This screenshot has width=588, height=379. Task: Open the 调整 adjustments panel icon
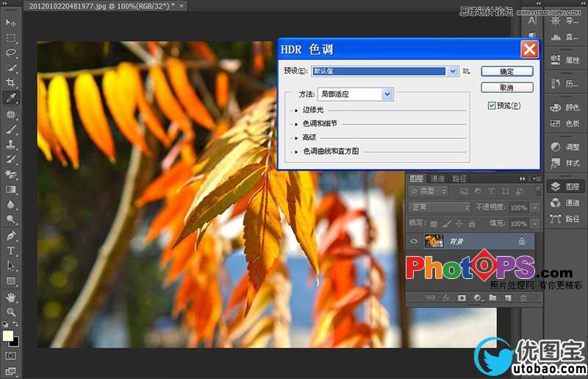[556, 147]
